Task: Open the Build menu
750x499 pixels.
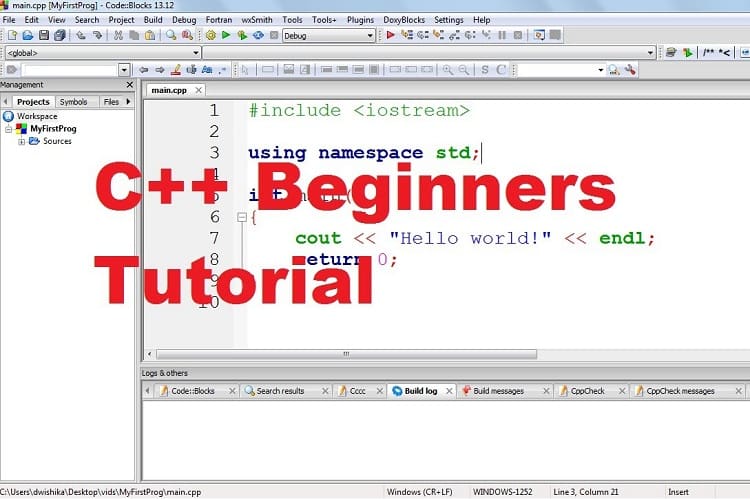Action: [x=152, y=19]
